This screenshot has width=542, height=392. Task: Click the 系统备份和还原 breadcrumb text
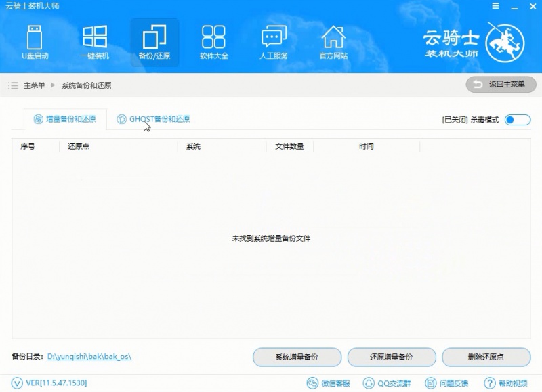pyautogui.click(x=87, y=85)
